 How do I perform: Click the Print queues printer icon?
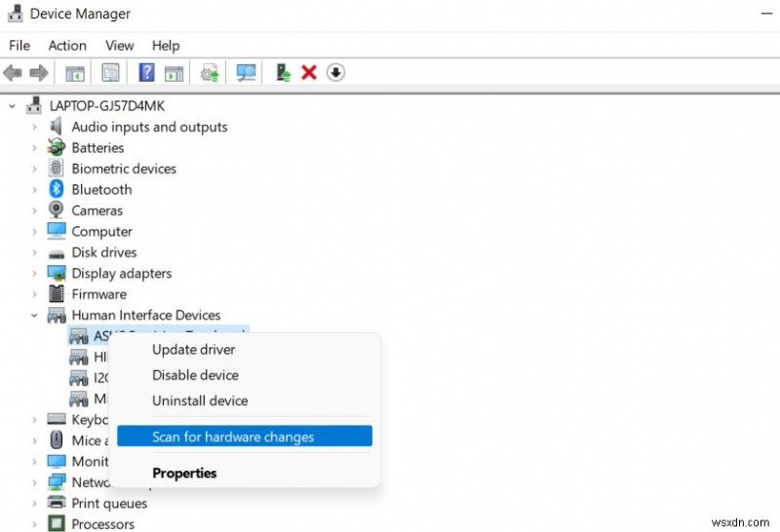(x=57, y=502)
